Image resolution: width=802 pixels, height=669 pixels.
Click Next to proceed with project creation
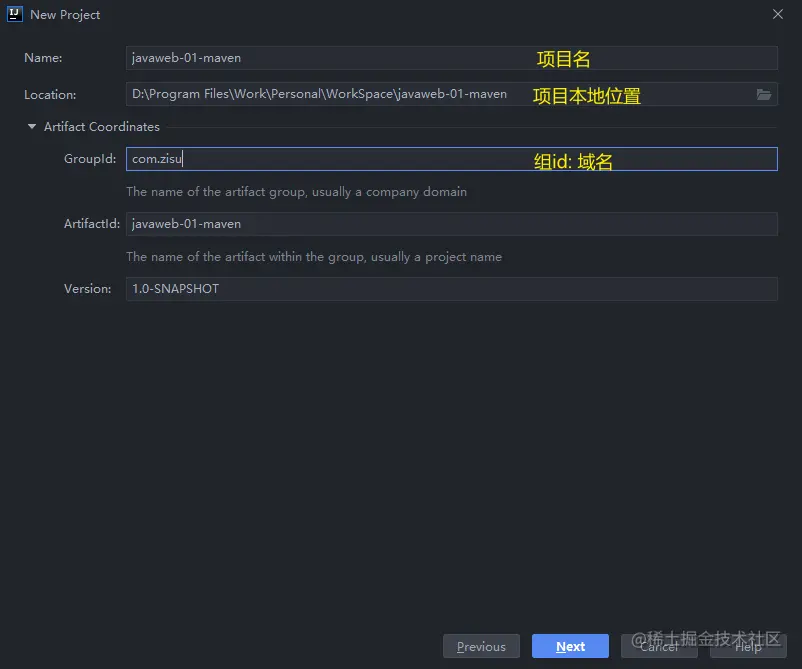click(570, 646)
